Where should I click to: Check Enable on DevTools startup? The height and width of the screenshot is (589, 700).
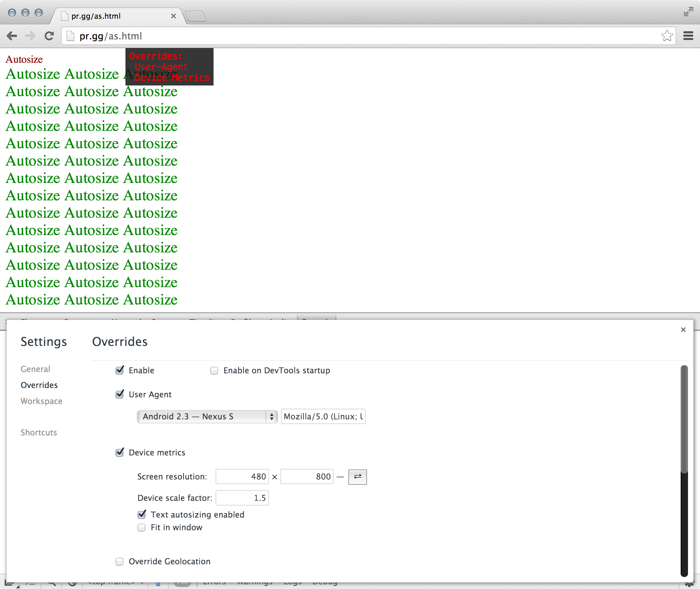point(214,371)
